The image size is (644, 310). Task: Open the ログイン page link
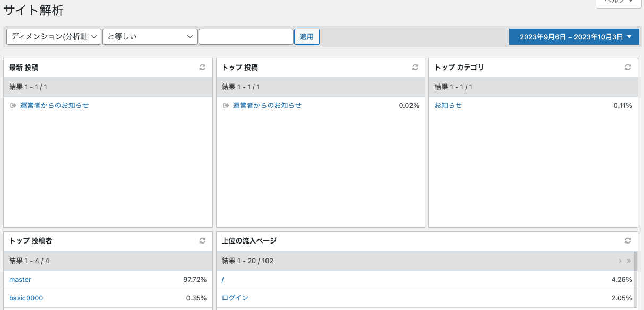pos(235,298)
